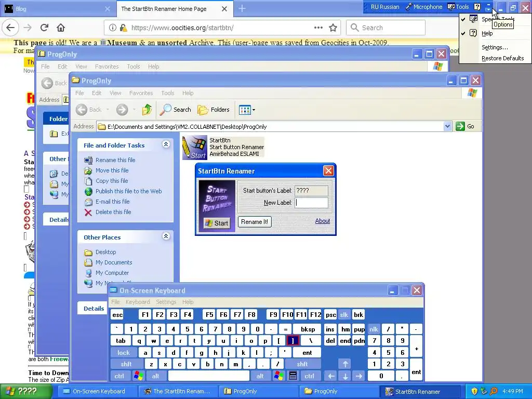
Task: Click the browser reload icon
Action: (45, 28)
